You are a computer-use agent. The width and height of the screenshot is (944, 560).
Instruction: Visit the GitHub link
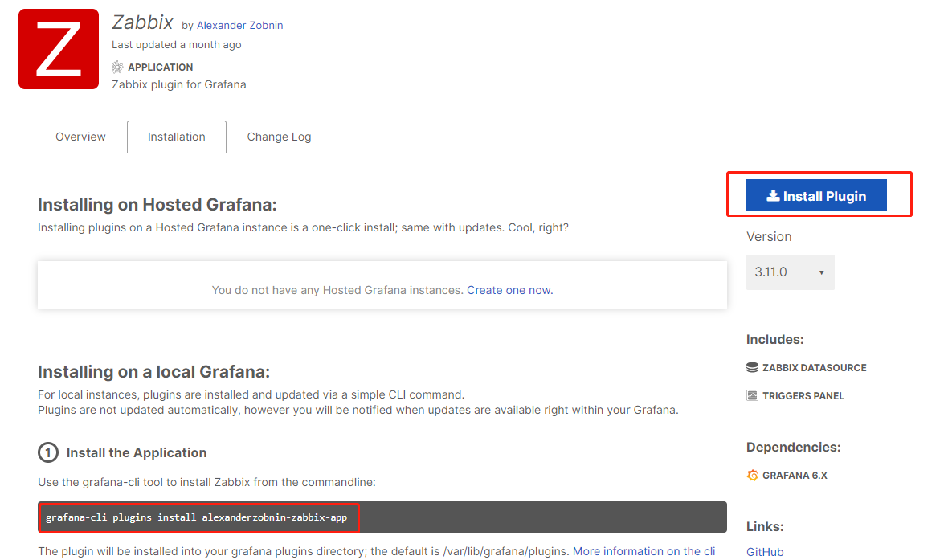click(x=765, y=552)
